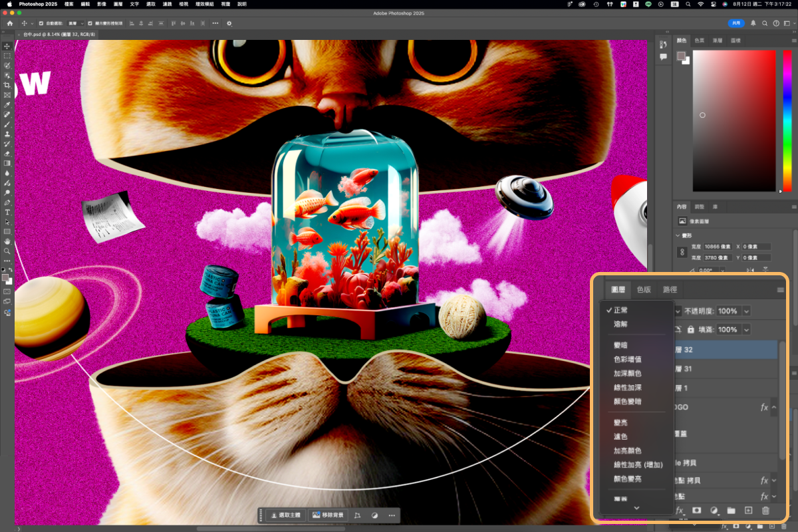The height and width of the screenshot is (532, 798).
Task: Click the 選取主體 button
Action: pyautogui.click(x=285, y=515)
